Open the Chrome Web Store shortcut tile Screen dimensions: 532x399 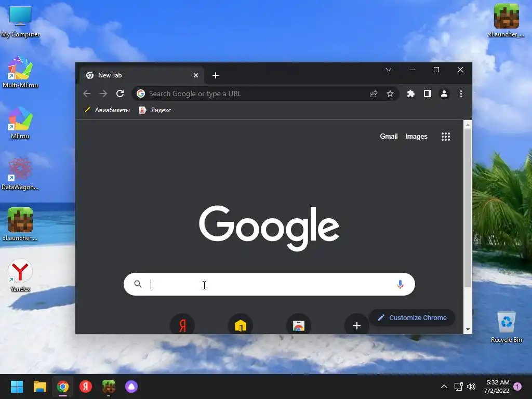click(x=299, y=326)
